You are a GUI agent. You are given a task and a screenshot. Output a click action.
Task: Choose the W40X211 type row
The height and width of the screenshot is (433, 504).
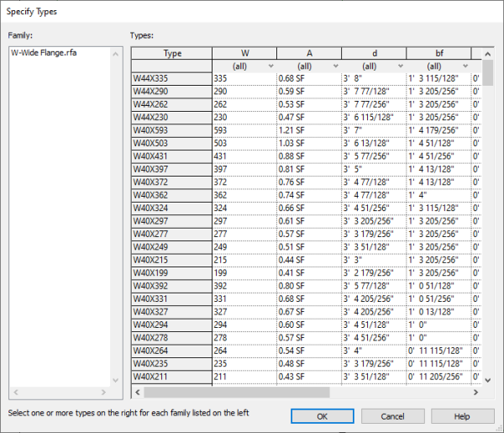click(171, 377)
